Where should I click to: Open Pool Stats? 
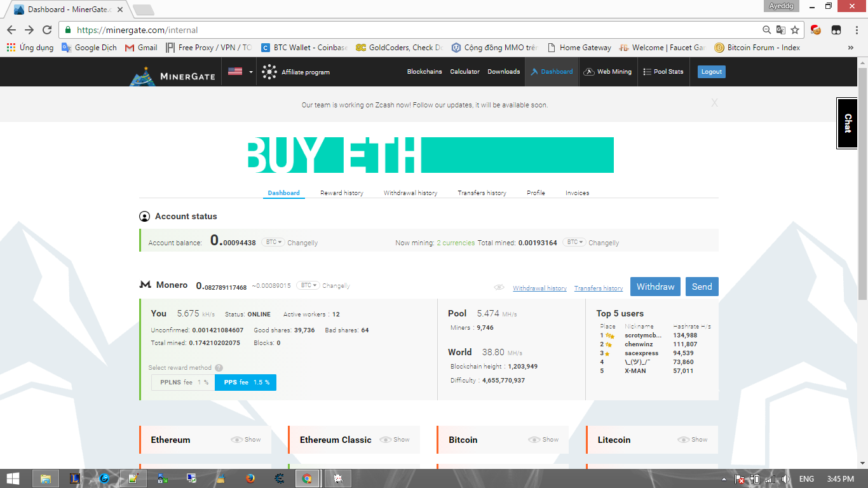(x=663, y=72)
